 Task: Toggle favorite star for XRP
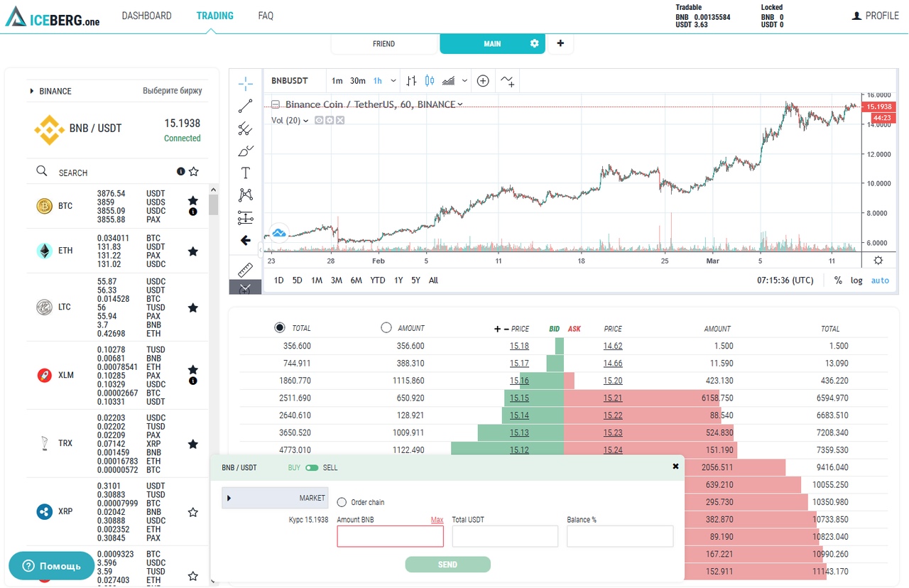(192, 512)
